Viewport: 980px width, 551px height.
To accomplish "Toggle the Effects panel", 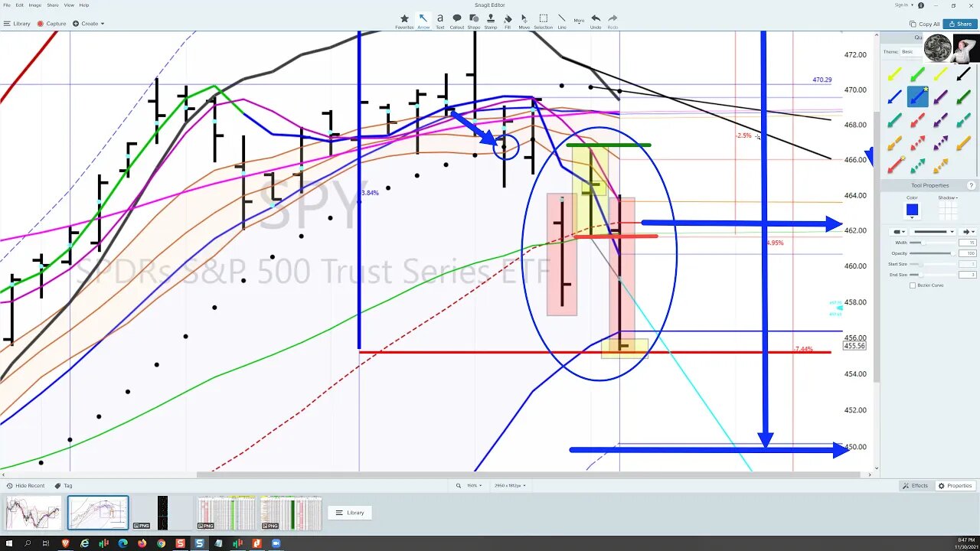I will point(916,486).
